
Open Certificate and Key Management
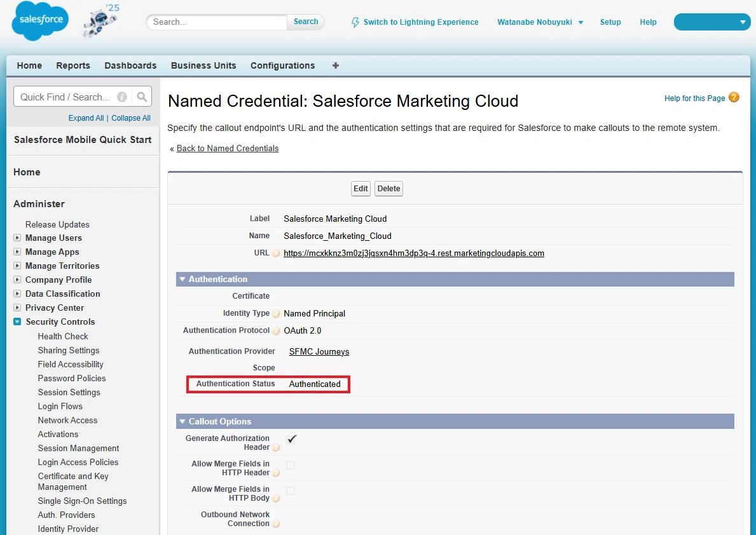73,482
